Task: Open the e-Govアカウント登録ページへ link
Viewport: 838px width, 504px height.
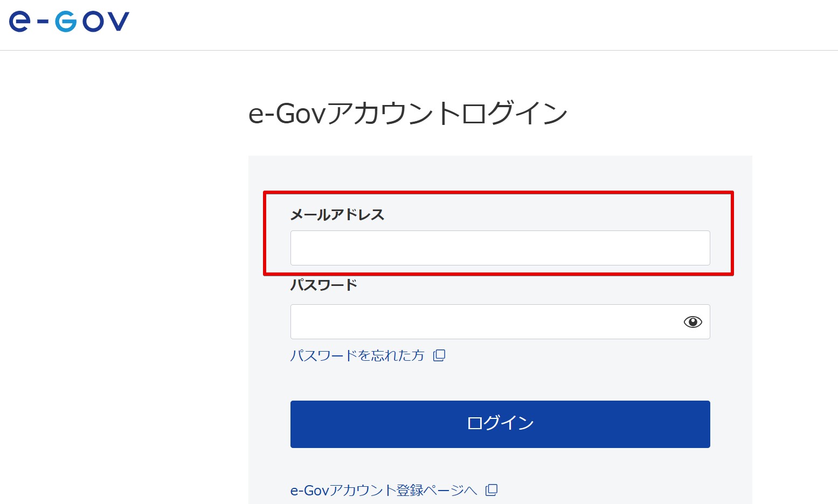Action: [x=384, y=490]
